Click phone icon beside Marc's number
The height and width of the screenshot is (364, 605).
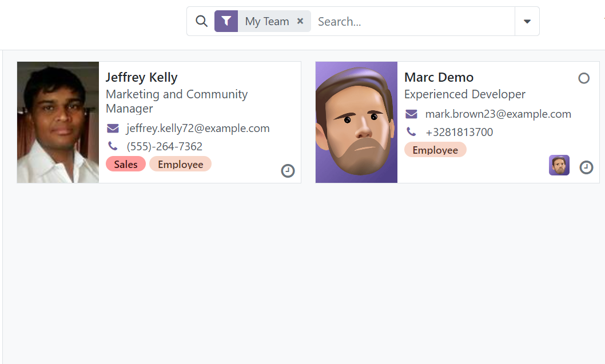[x=411, y=132]
